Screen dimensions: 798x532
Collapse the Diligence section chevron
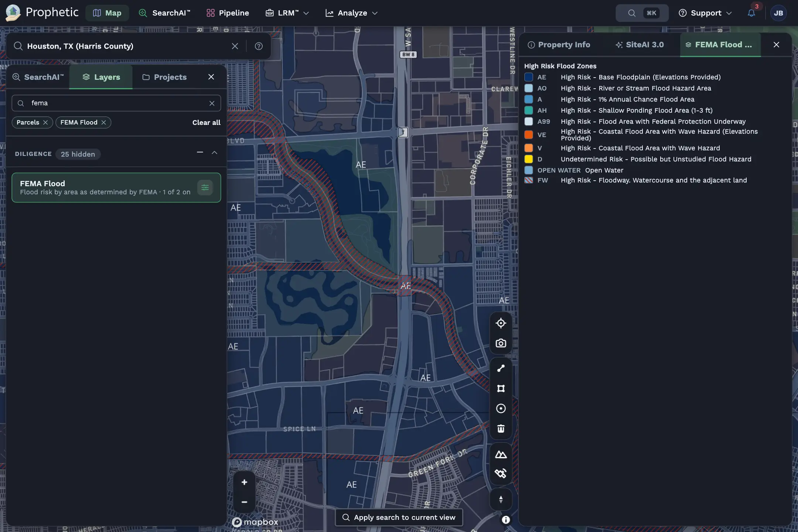[214, 153]
